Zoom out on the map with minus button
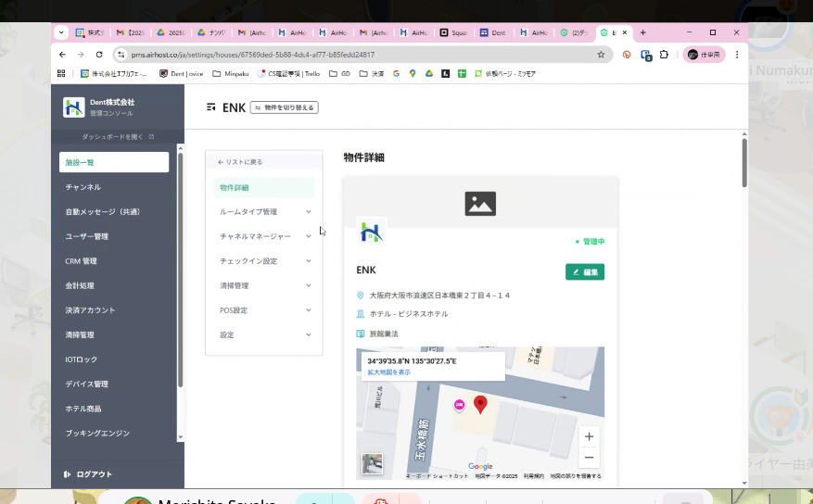The height and width of the screenshot is (504, 813). click(589, 457)
